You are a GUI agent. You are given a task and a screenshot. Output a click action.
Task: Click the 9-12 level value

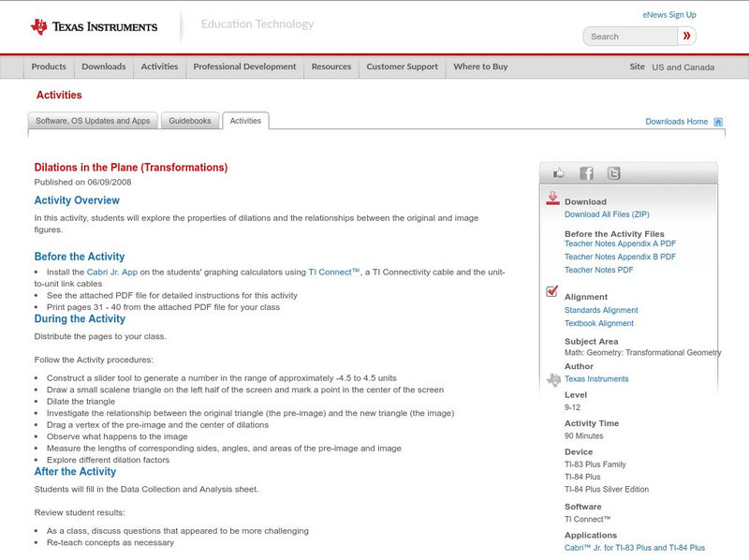(572, 407)
